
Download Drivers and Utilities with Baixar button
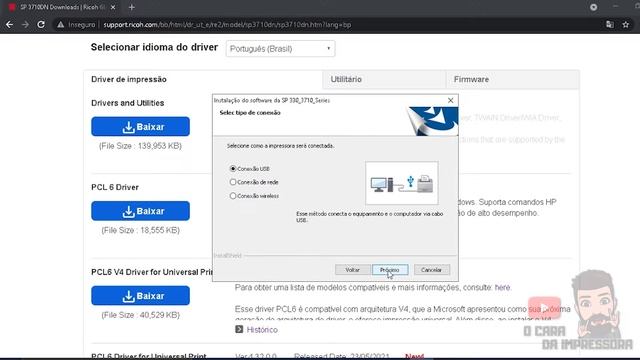(140, 127)
